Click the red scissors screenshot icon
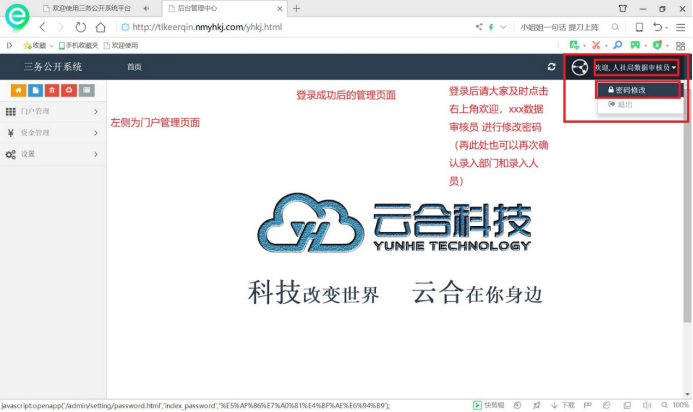This screenshot has width=693, height=412. (x=596, y=45)
